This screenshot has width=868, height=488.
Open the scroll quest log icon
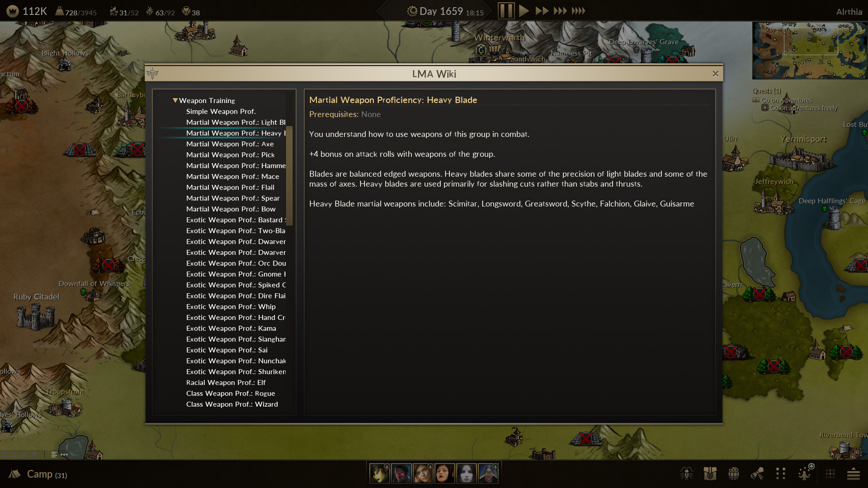[757, 474]
